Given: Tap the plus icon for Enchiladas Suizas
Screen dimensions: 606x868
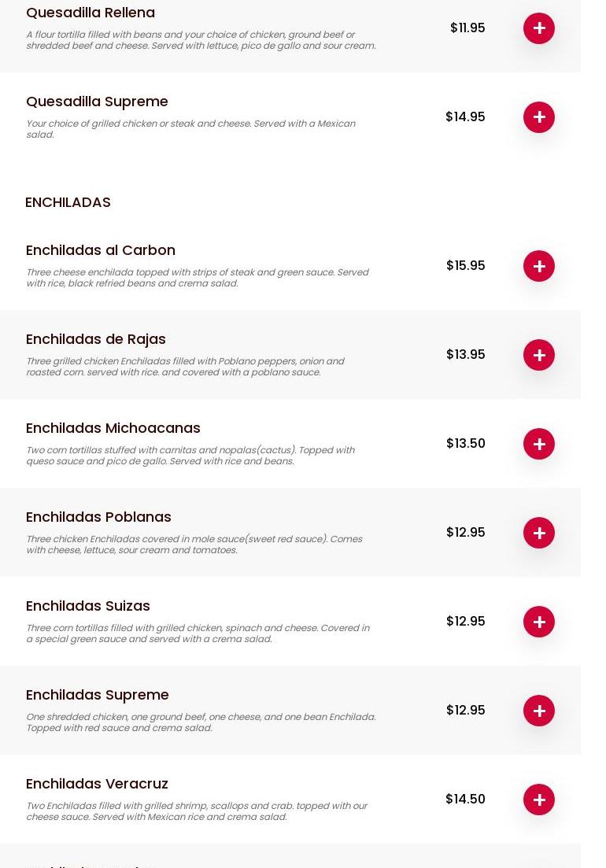Looking at the screenshot, I should [x=539, y=622].
